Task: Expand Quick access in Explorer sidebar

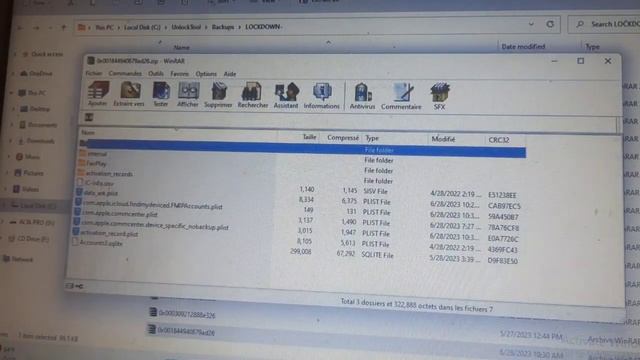Action: [15, 54]
